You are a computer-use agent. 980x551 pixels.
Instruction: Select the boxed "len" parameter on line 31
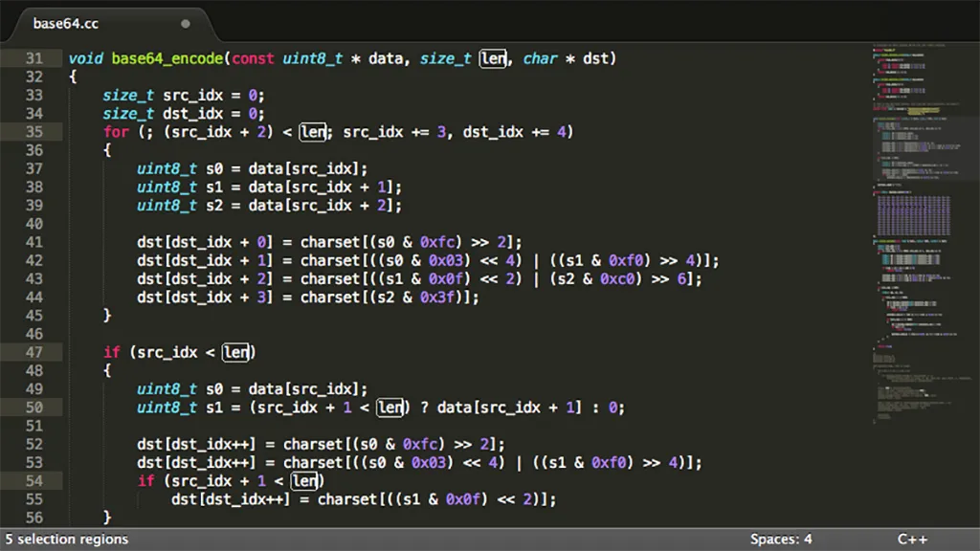pos(494,58)
